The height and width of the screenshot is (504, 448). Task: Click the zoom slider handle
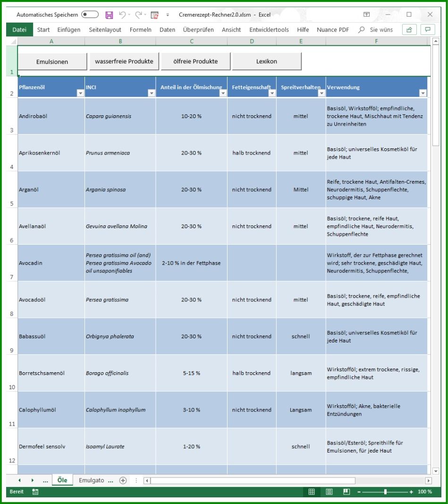click(x=385, y=492)
